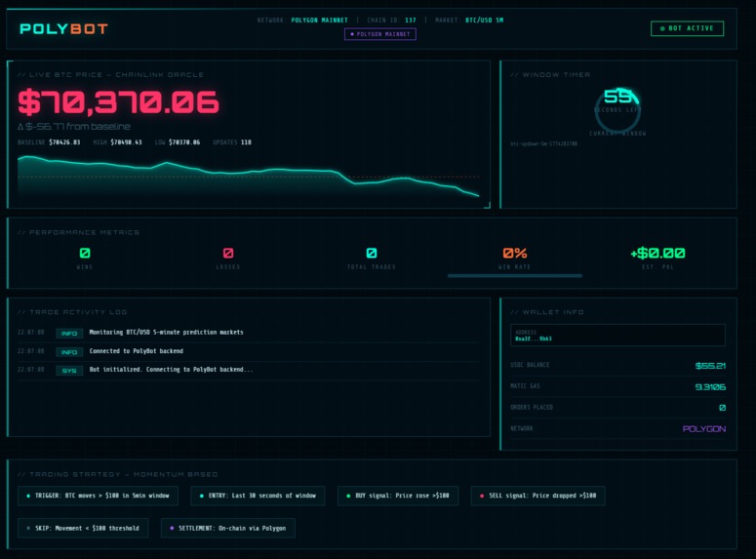Click the EST. P&L value +$0.00
756x559 pixels.
(x=657, y=254)
